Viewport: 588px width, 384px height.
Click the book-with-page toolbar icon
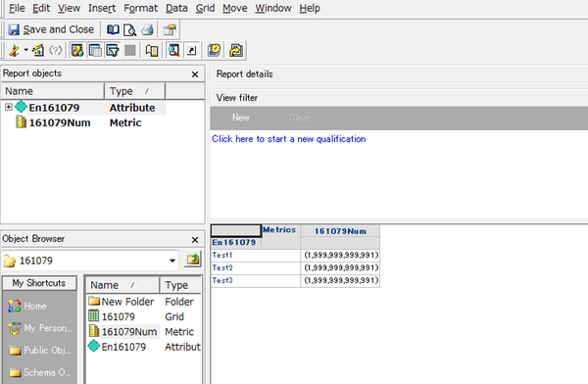pos(152,50)
